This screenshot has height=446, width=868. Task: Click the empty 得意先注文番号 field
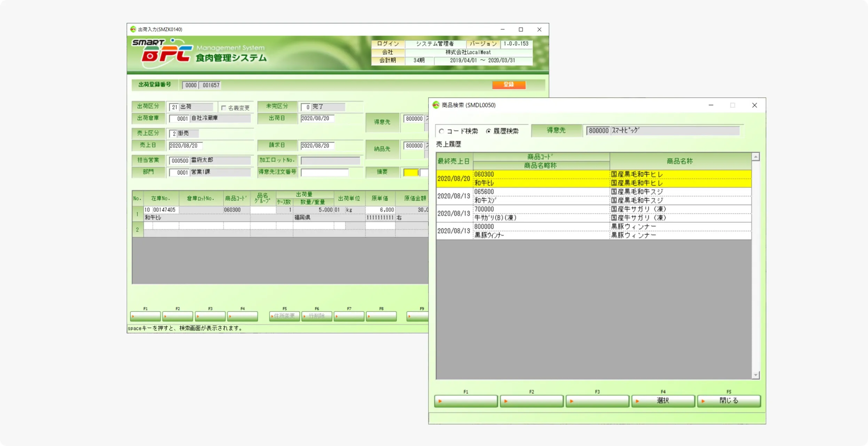[324, 172]
